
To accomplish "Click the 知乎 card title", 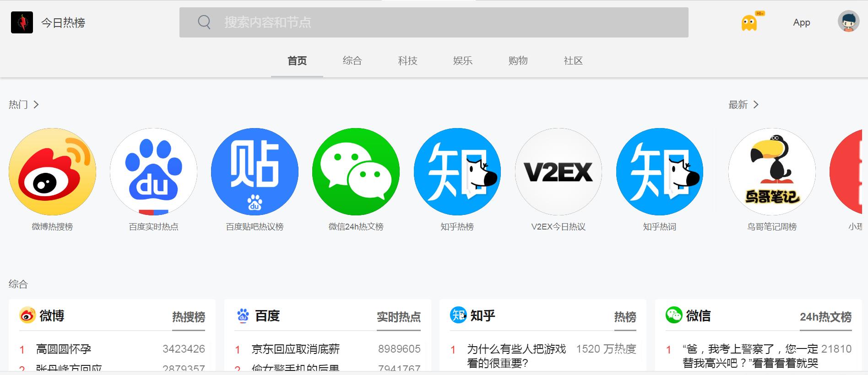I will click(483, 316).
